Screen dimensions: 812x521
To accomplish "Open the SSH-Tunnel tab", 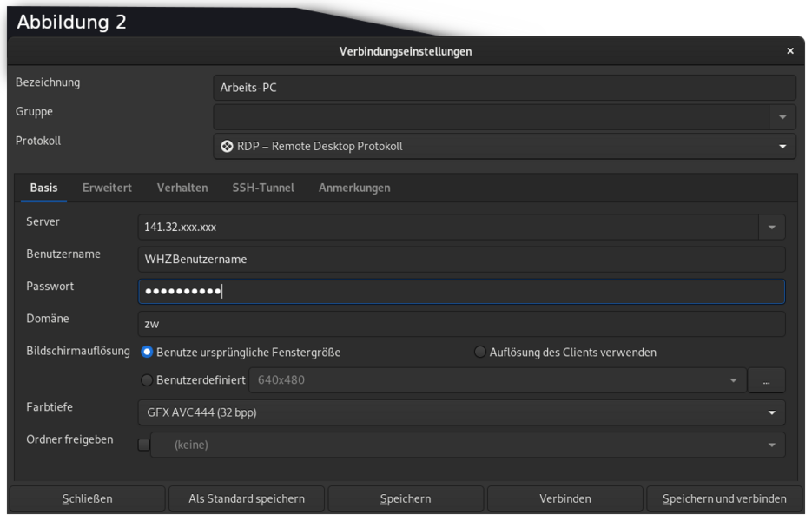I will (263, 188).
